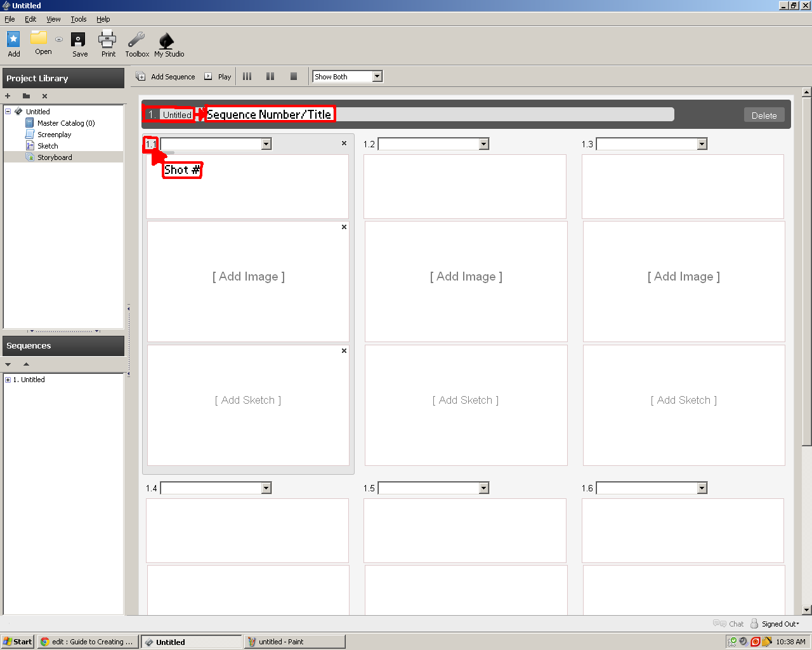The image size is (812, 650).
Task: Click description box of shot 1.2
Action: point(465,187)
